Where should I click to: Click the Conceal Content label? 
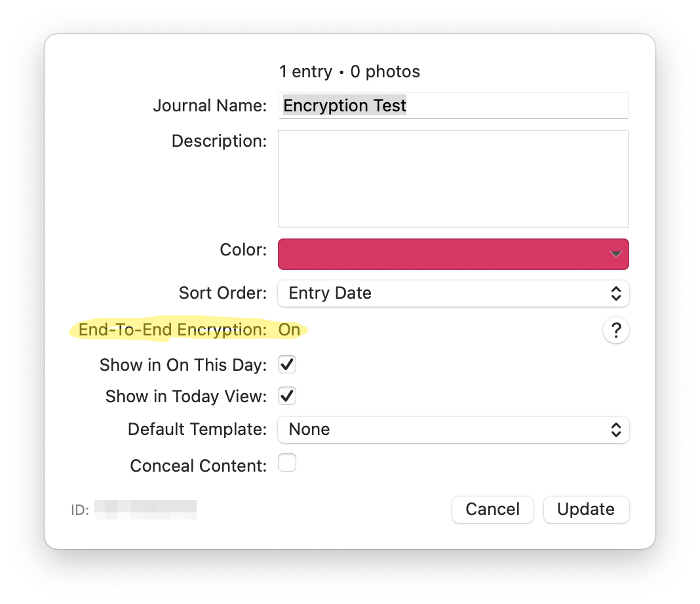[x=198, y=466]
